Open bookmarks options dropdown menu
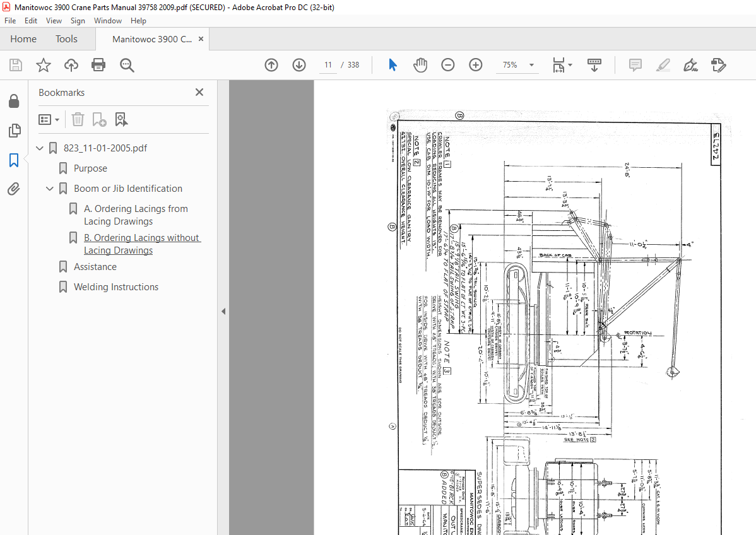756x535 pixels. 49,119
